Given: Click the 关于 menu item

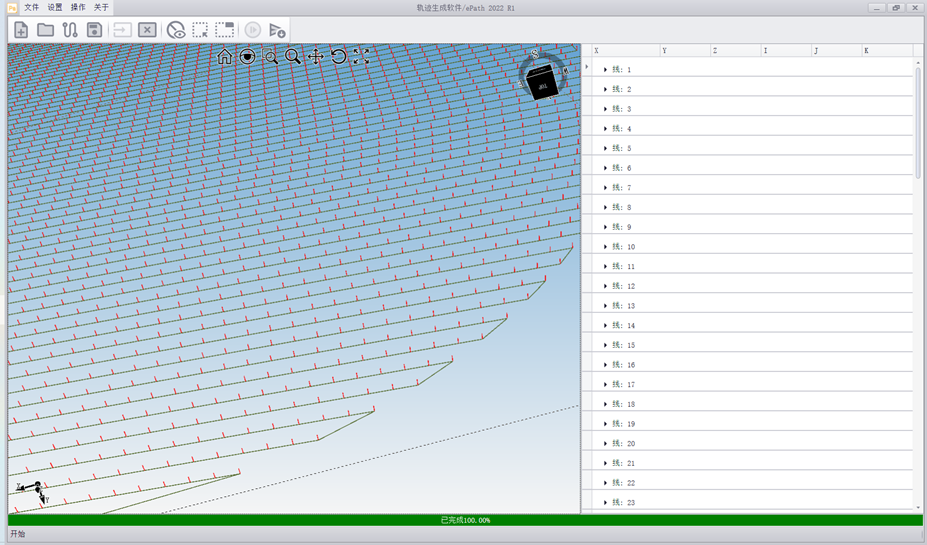Looking at the screenshot, I should coord(101,7).
